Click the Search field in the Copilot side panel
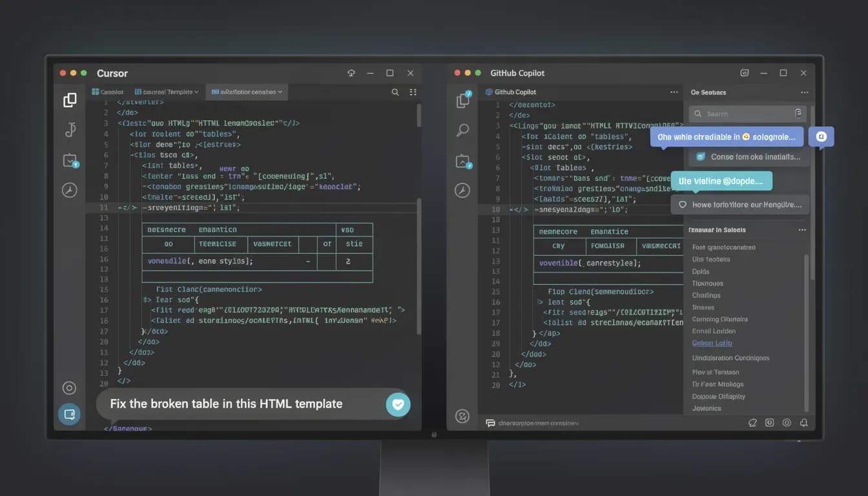Image resolution: width=868 pixels, height=496 pixels. click(x=748, y=114)
